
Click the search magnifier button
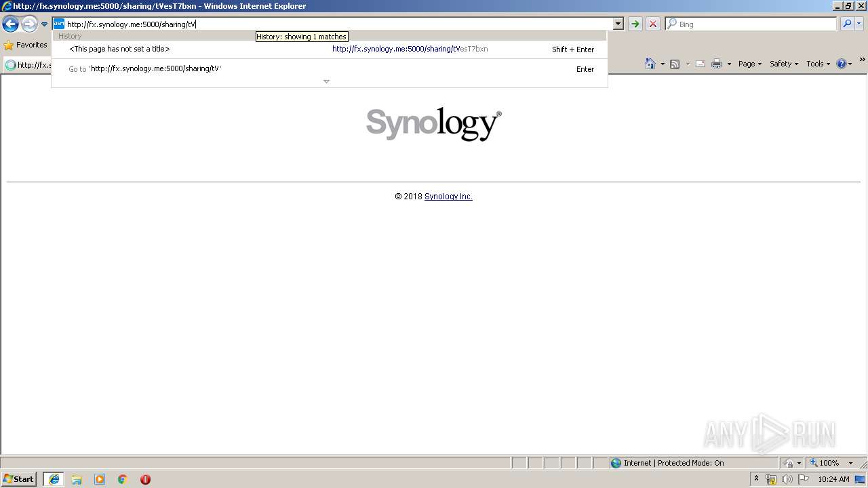click(x=846, y=24)
